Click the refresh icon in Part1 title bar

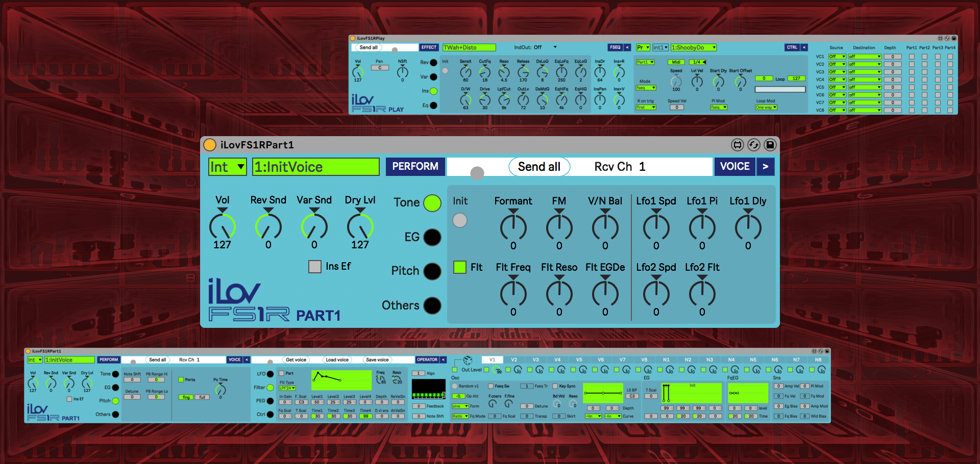click(x=754, y=145)
